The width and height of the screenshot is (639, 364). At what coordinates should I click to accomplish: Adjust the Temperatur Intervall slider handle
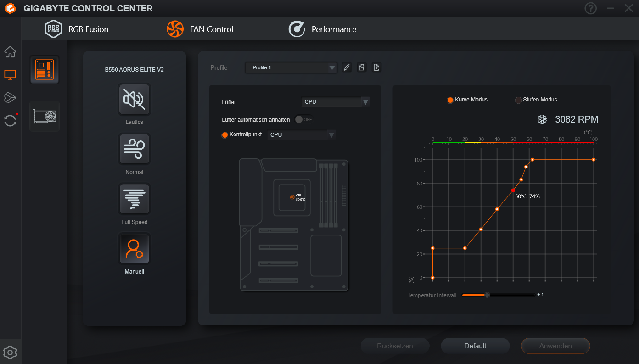coord(487,295)
